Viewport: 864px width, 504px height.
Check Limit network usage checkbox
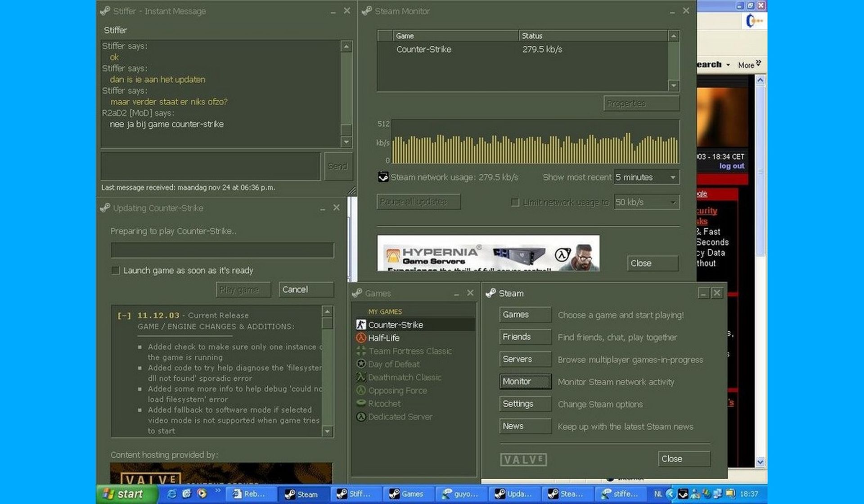515,202
